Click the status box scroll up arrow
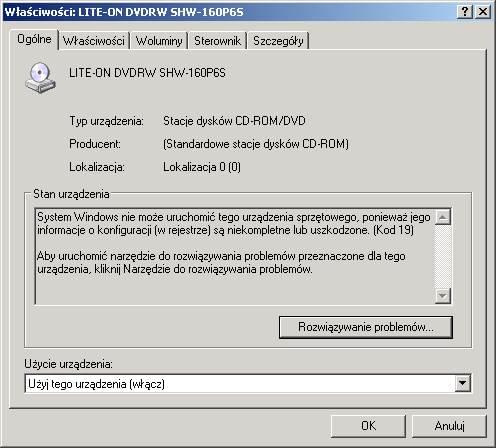Viewport: 496px width, 448px height. (x=443, y=217)
